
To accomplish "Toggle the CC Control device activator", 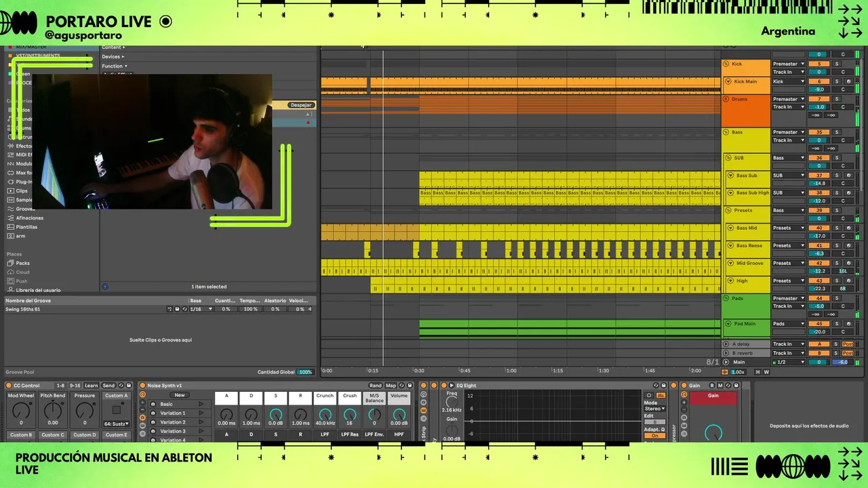I will (7, 386).
